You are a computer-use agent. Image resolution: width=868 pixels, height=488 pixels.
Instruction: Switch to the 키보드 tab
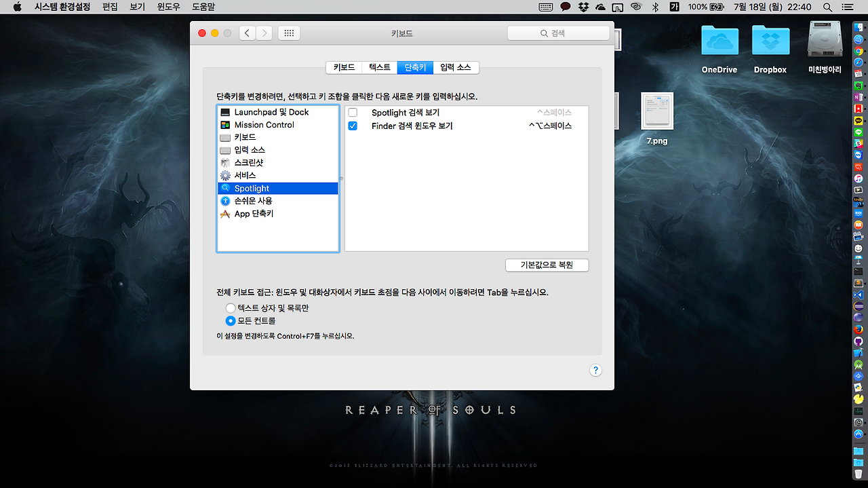point(344,67)
